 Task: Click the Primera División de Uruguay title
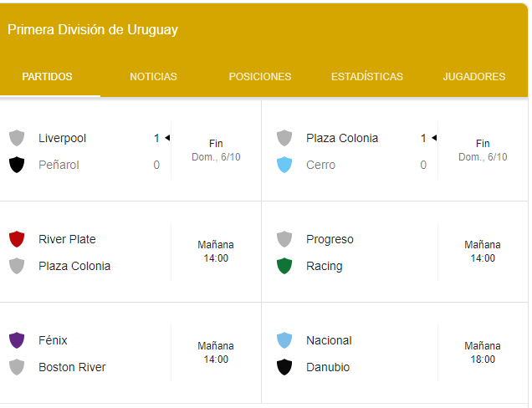click(x=93, y=30)
